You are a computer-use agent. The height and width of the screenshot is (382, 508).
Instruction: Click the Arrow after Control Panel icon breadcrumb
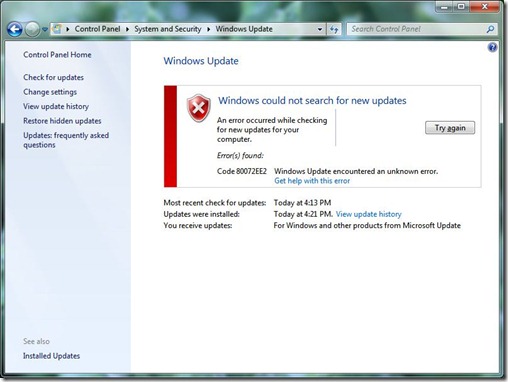[x=68, y=29]
